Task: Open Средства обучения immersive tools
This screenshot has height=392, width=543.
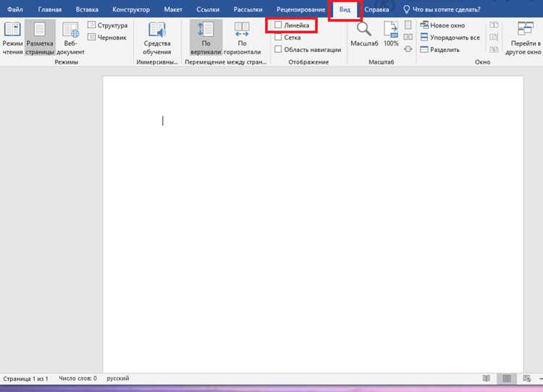Action: pos(157,38)
